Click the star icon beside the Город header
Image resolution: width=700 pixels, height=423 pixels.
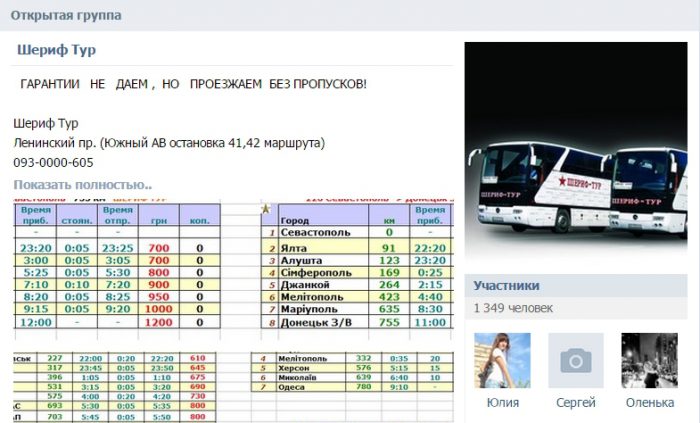pos(266,208)
